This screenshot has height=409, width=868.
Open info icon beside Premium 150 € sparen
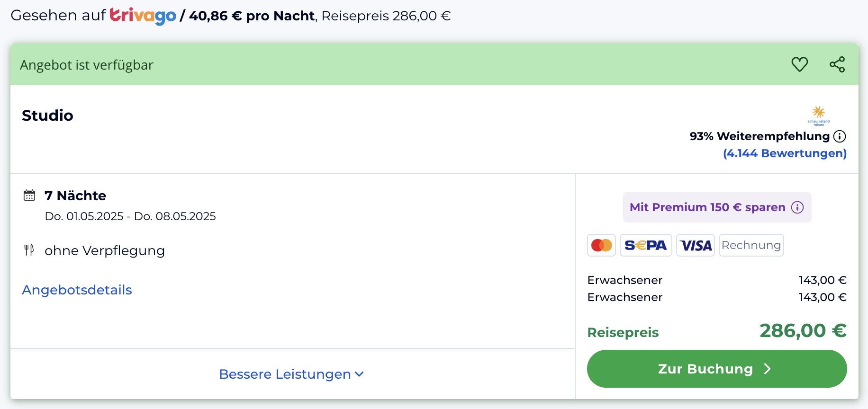tap(797, 207)
